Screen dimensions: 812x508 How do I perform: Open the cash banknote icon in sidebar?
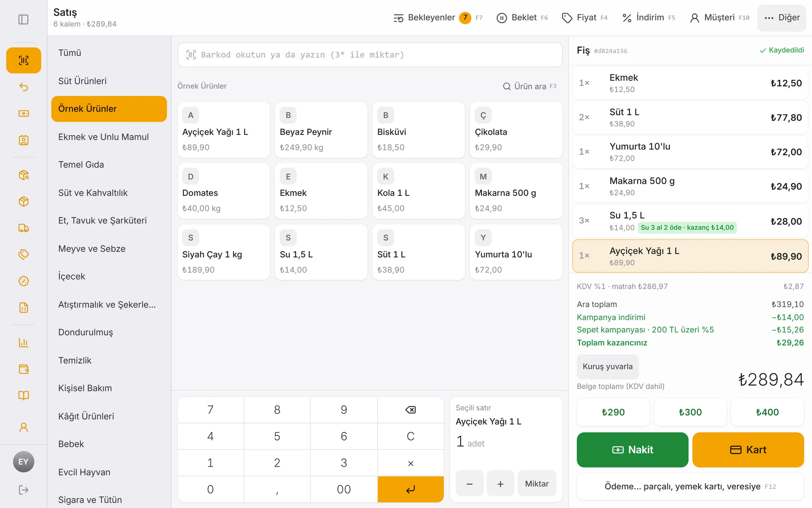pyautogui.click(x=24, y=113)
